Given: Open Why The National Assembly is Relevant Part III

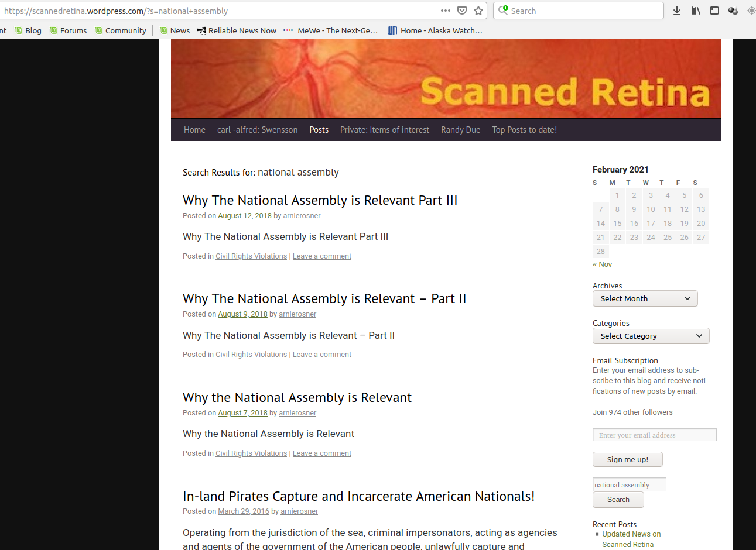Looking at the screenshot, I should coord(320,200).
